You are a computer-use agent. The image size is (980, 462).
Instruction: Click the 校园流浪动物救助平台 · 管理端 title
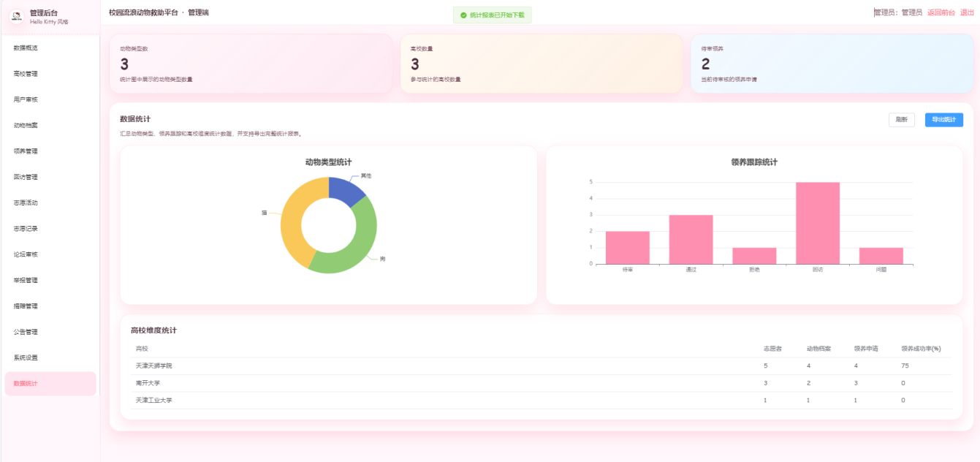[x=159, y=12]
